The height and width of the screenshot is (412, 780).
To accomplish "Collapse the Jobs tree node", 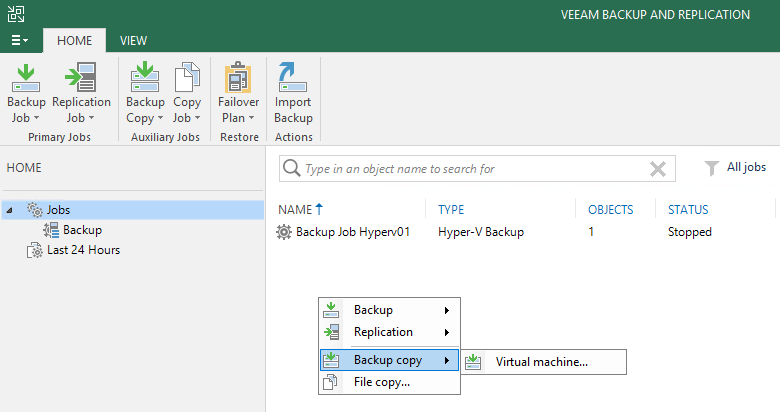I will pyautogui.click(x=9, y=210).
